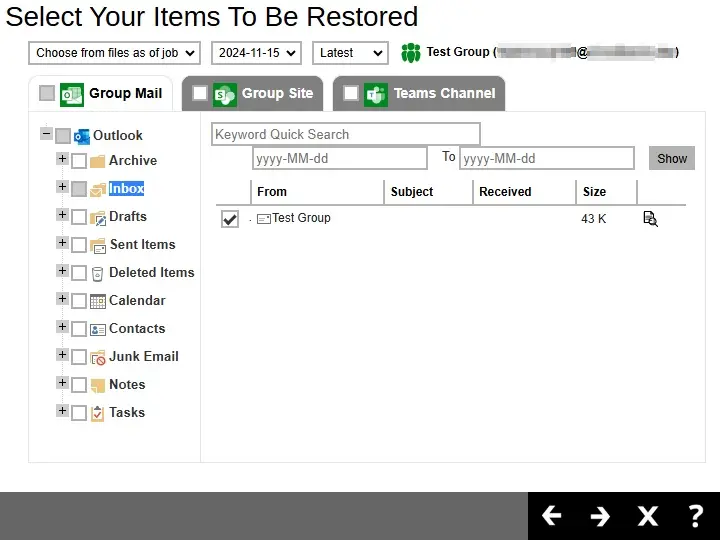720x540 pixels.
Task: Open help with the question mark
Action: (x=696, y=516)
